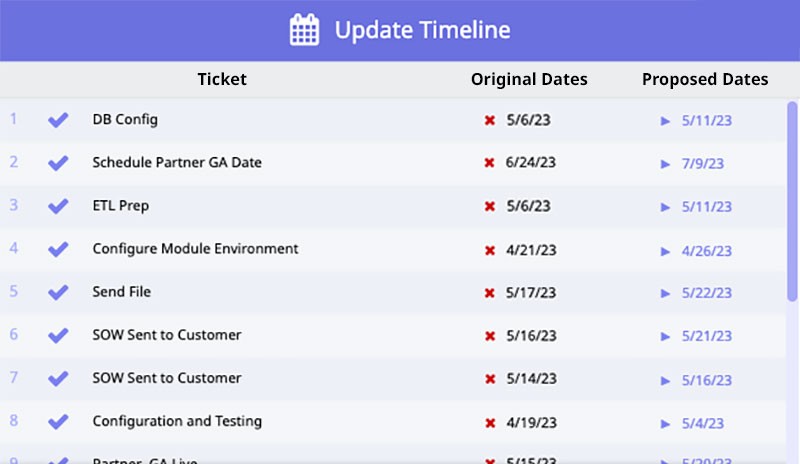Image resolution: width=800 pixels, height=464 pixels.
Task: Click red X beside 5/16/23 original date
Action: point(490,336)
